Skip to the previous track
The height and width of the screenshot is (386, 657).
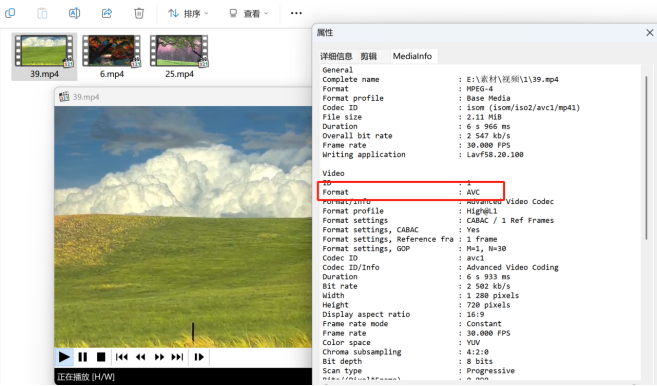pos(122,357)
